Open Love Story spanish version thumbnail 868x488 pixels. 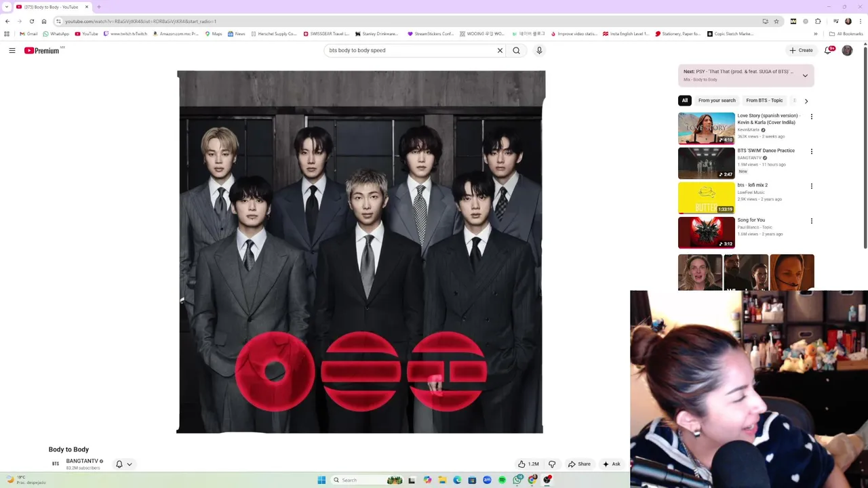(707, 128)
